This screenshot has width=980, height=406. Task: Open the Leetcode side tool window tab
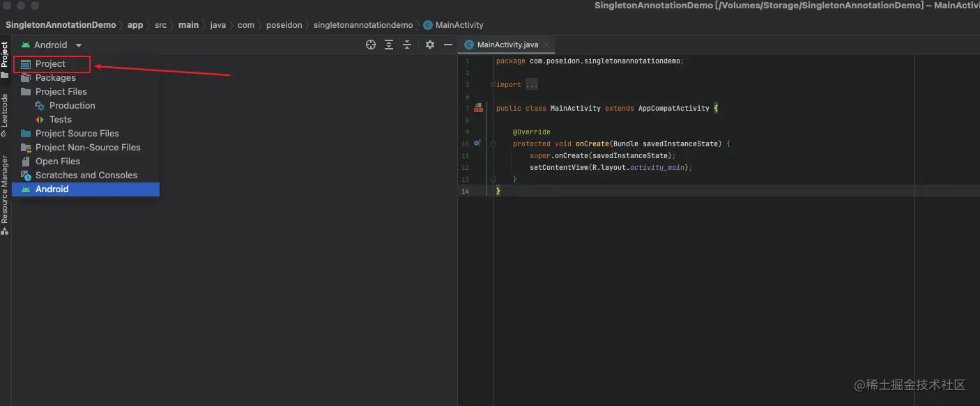pos(5,116)
